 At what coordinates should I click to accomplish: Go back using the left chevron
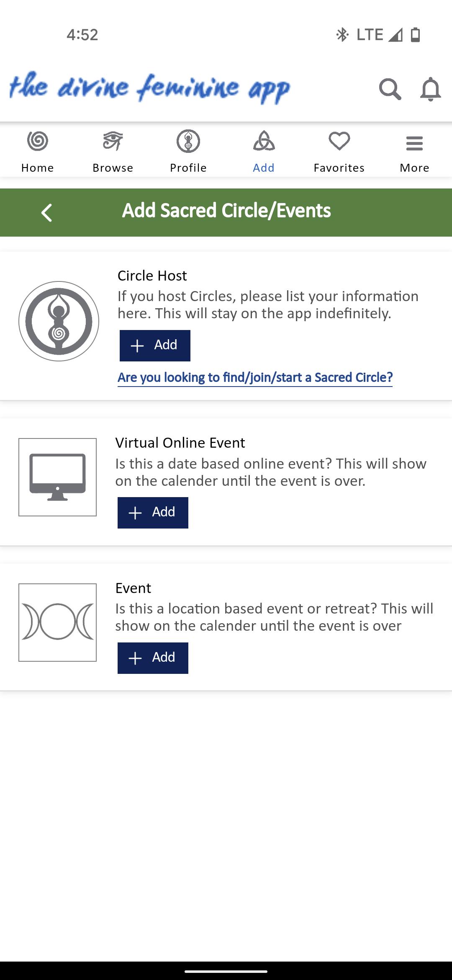pyautogui.click(x=46, y=213)
